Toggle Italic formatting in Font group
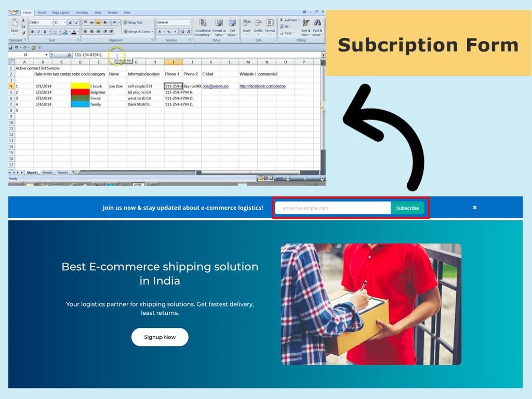The height and width of the screenshot is (399, 532). (x=38, y=32)
